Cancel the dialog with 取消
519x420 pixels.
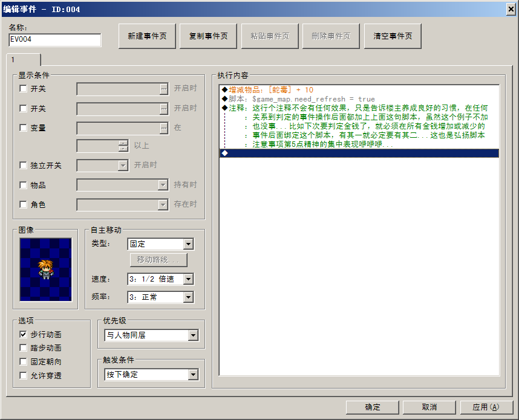point(429,407)
